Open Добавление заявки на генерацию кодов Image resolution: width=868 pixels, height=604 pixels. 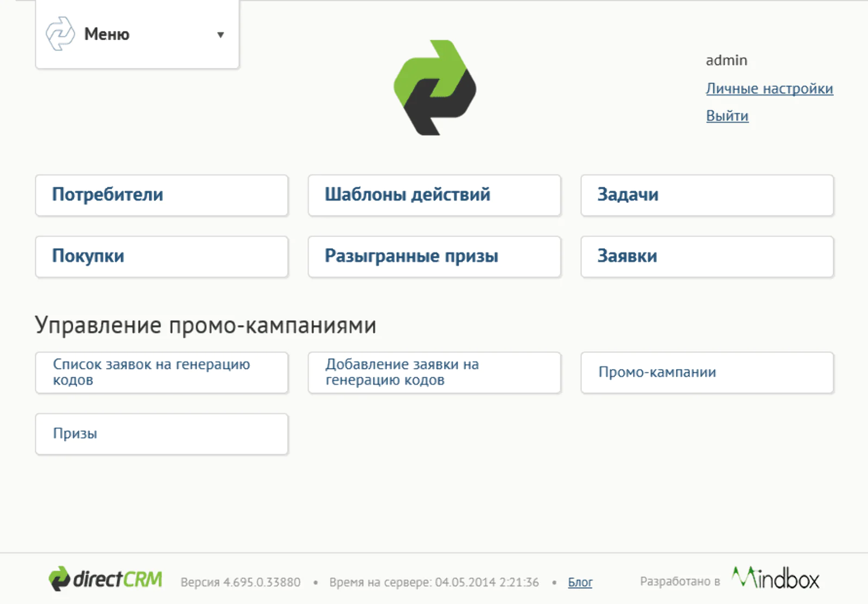click(434, 372)
